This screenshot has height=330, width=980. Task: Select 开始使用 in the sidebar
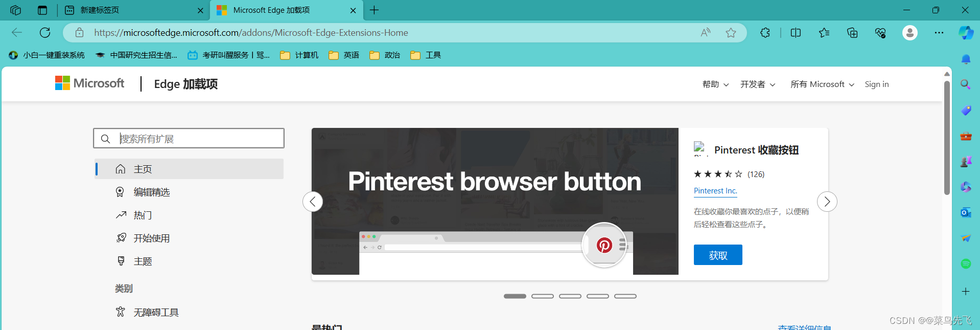(190, 238)
